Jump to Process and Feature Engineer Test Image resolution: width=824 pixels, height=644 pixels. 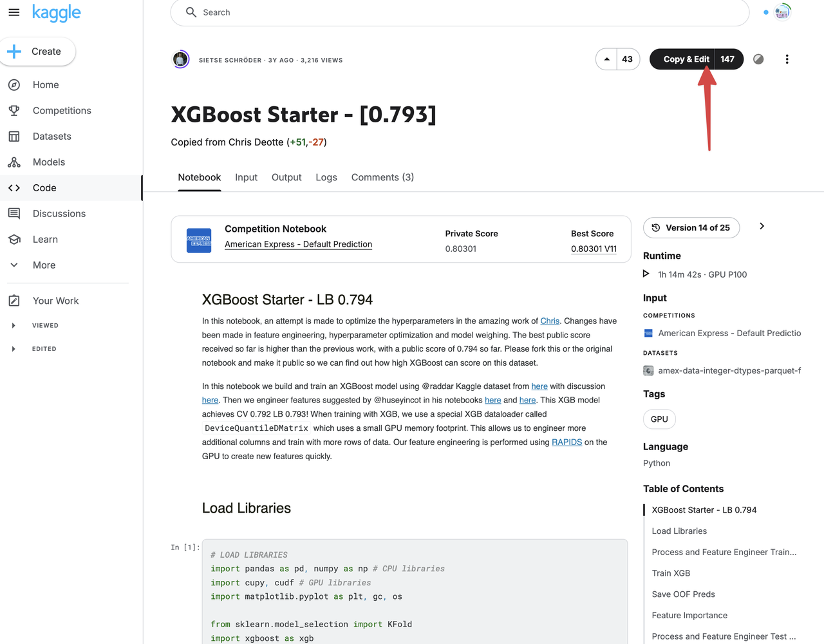coord(724,637)
